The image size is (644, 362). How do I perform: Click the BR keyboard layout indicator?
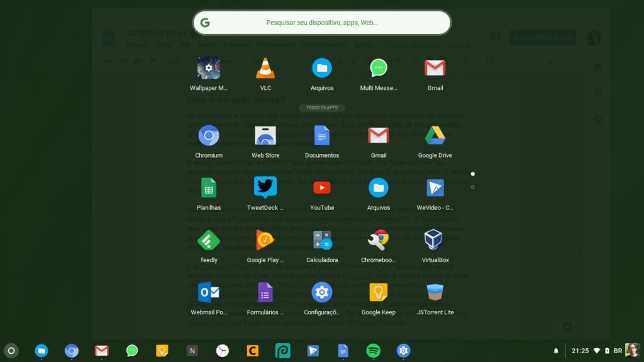tap(618, 351)
